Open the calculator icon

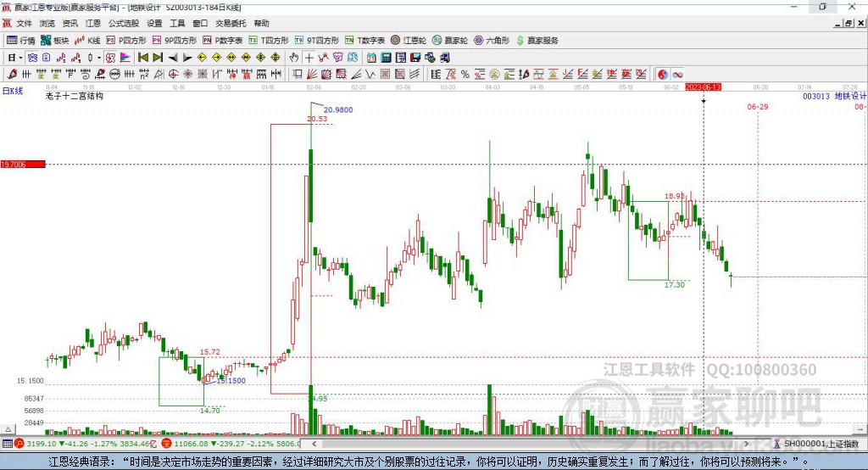[x=386, y=58]
